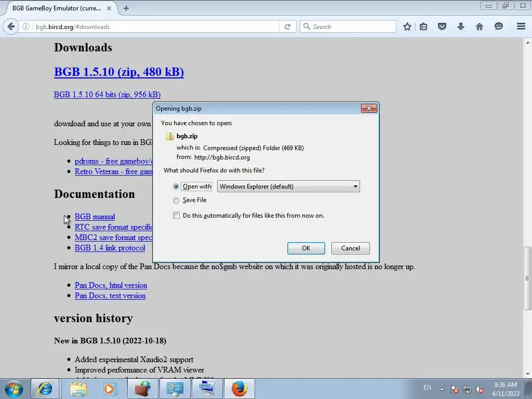Click Cancel in the download dialog
This screenshot has width=532, height=399.
pos(351,248)
